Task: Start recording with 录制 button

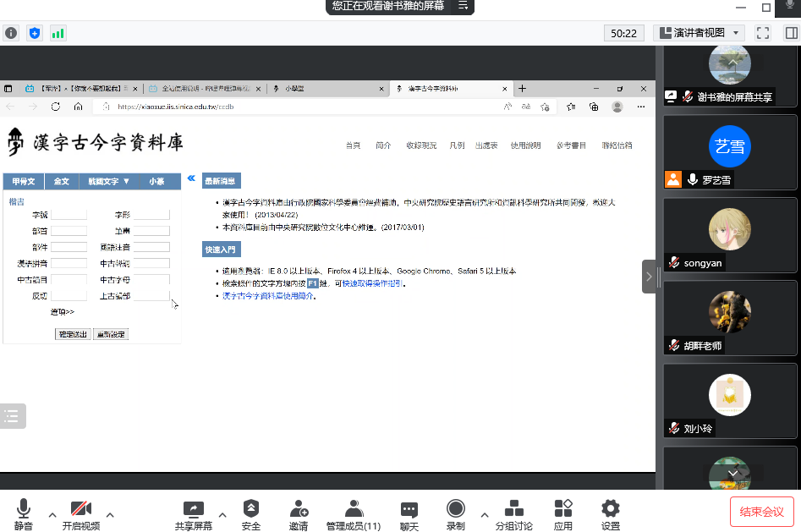Action: pos(456,510)
